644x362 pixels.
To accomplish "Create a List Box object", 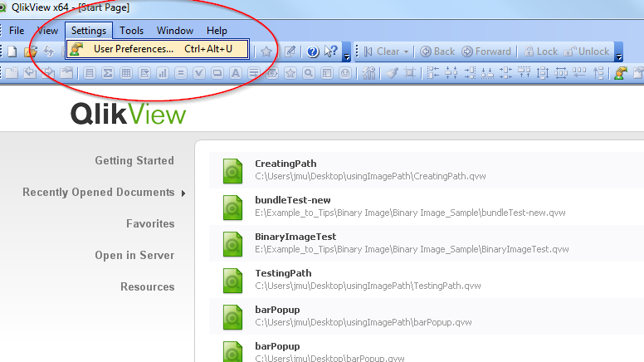I will tap(90, 74).
